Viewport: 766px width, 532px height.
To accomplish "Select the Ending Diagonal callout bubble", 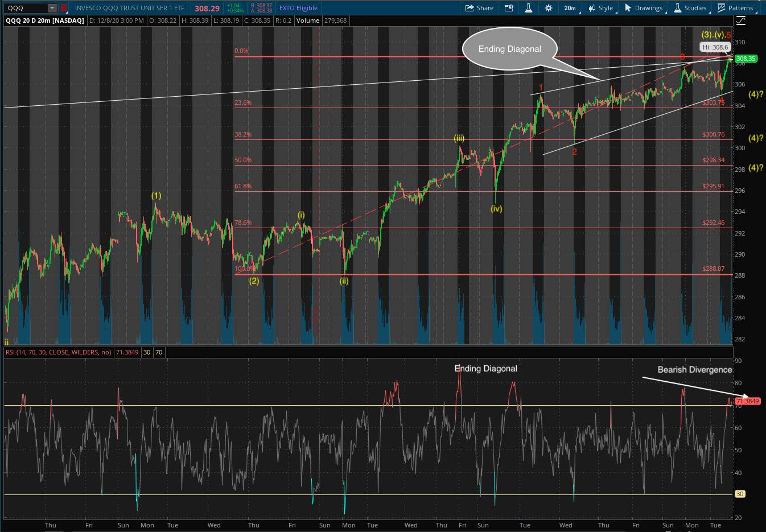I will [x=509, y=50].
